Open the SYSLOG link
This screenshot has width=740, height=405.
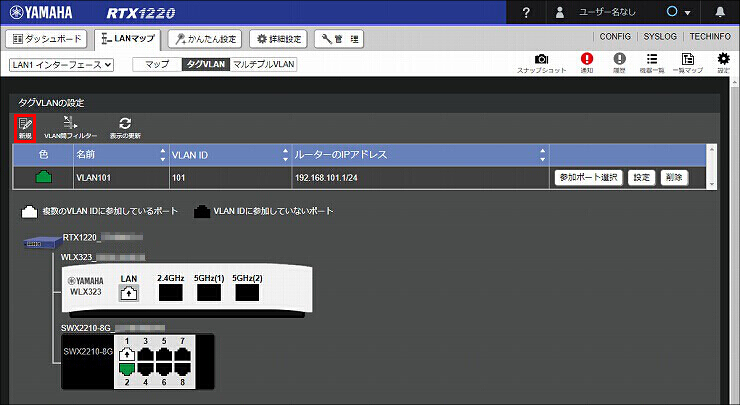(660, 36)
